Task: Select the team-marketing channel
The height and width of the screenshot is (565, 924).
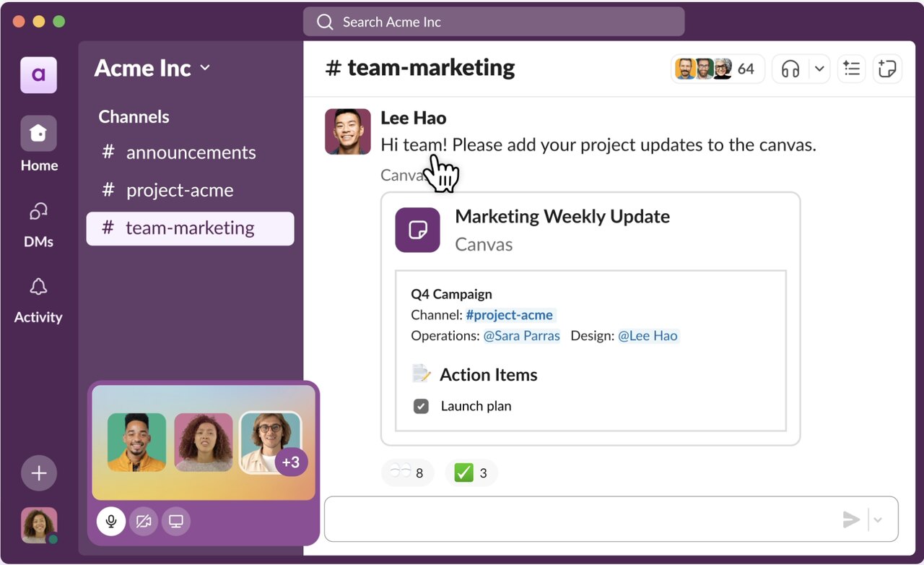Action: tap(190, 228)
